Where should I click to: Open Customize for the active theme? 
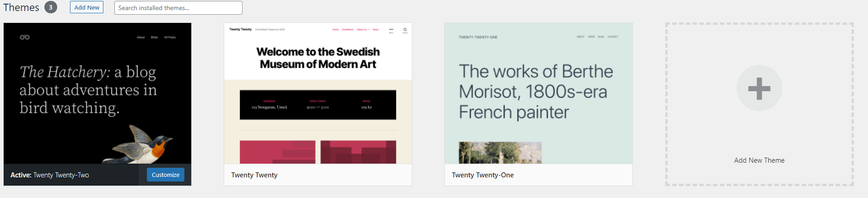(166, 175)
